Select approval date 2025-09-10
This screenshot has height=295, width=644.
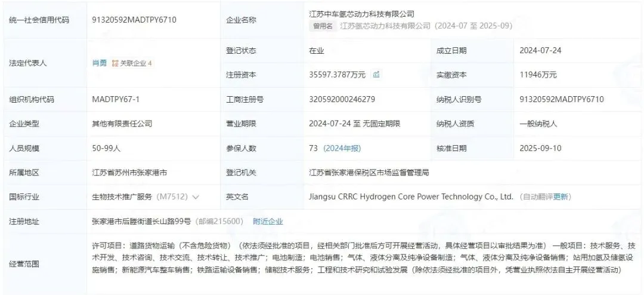point(540,148)
